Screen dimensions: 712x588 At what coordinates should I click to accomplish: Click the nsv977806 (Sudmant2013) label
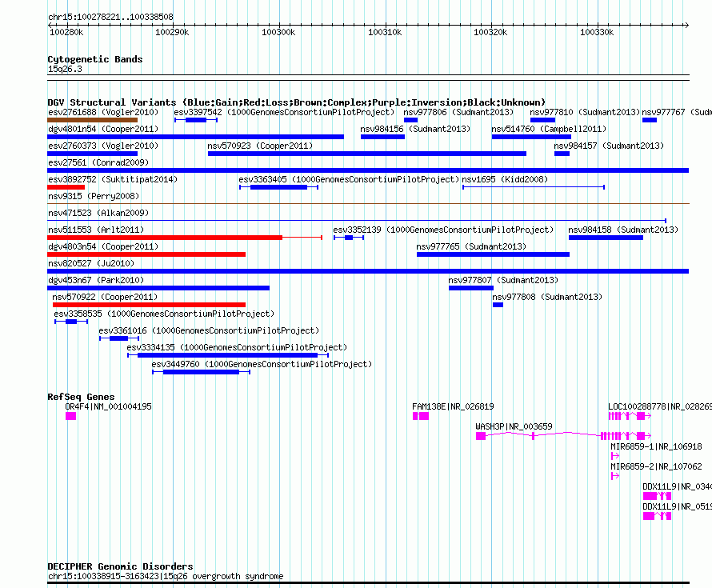coord(458,112)
